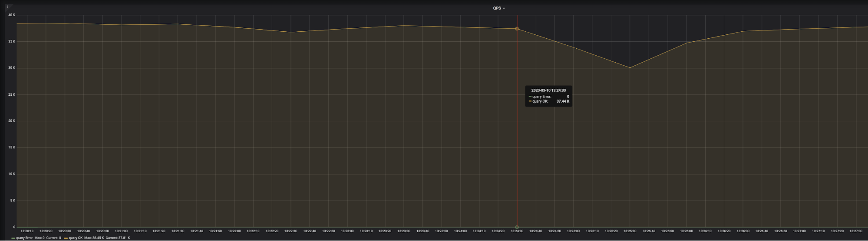Click the panel info icon in corner

click(x=7, y=7)
